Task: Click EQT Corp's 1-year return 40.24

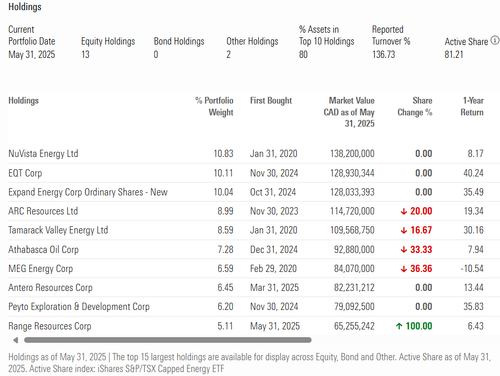Action: pos(473,173)
